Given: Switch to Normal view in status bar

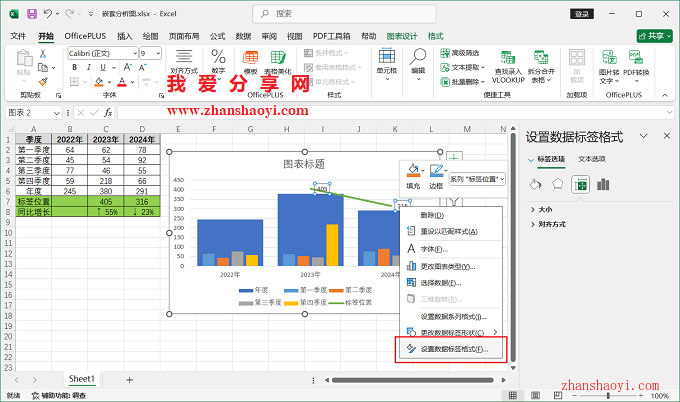Looking at the screenshot, I should [x=513, y=395].
